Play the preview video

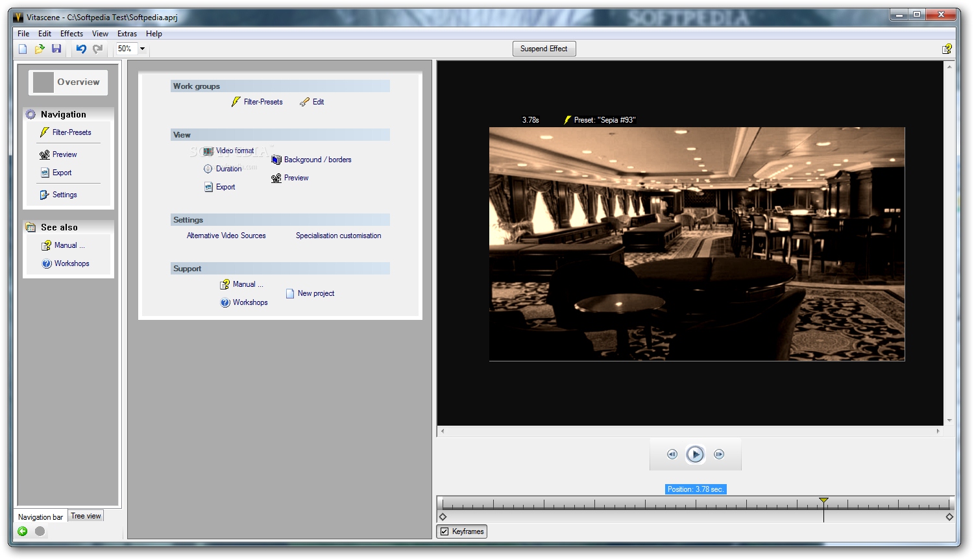[695, 454]
